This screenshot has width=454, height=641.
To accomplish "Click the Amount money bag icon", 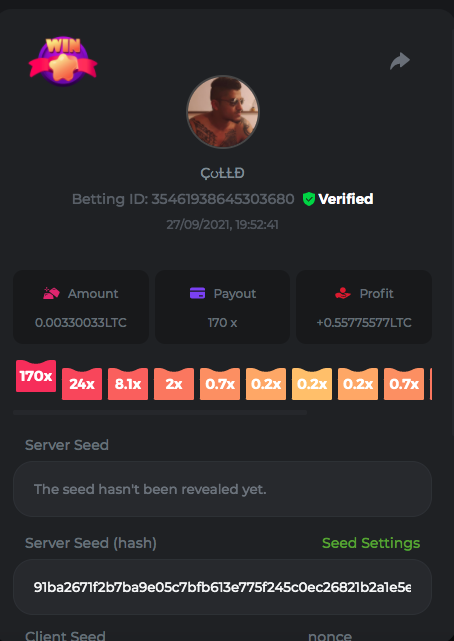I will click(51, 293).
